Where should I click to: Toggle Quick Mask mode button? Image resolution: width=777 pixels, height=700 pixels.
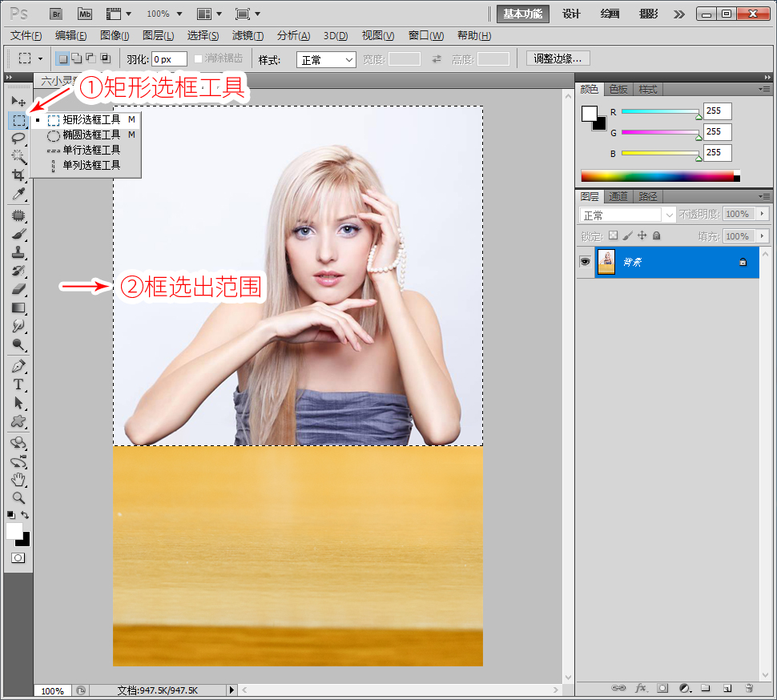tap(18, 558)
